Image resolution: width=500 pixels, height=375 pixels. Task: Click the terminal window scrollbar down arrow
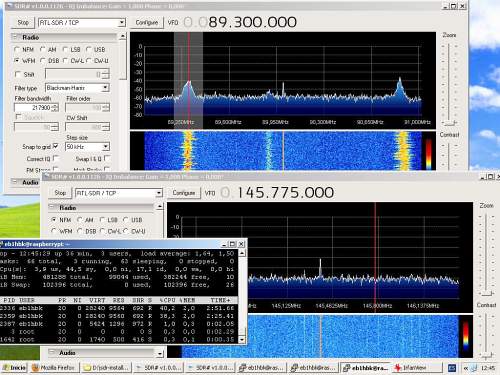[x=242, y=340]
